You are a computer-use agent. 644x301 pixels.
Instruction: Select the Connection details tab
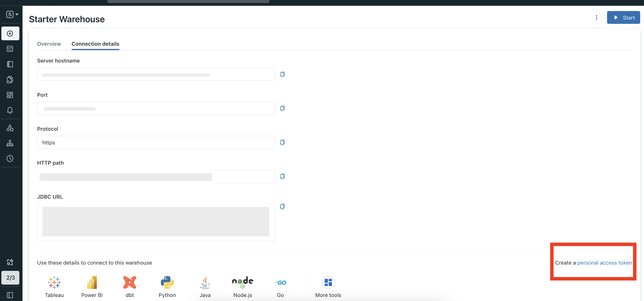tap(95, 44)
